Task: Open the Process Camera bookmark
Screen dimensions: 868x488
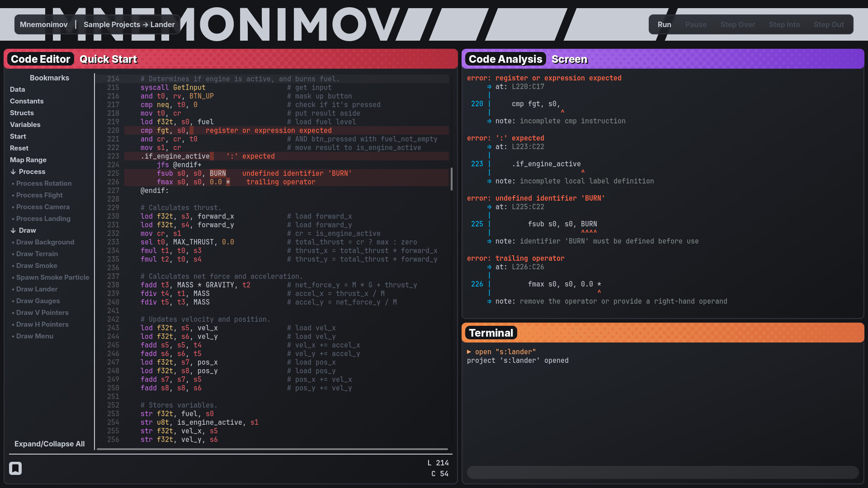Action: pos(43,206)
